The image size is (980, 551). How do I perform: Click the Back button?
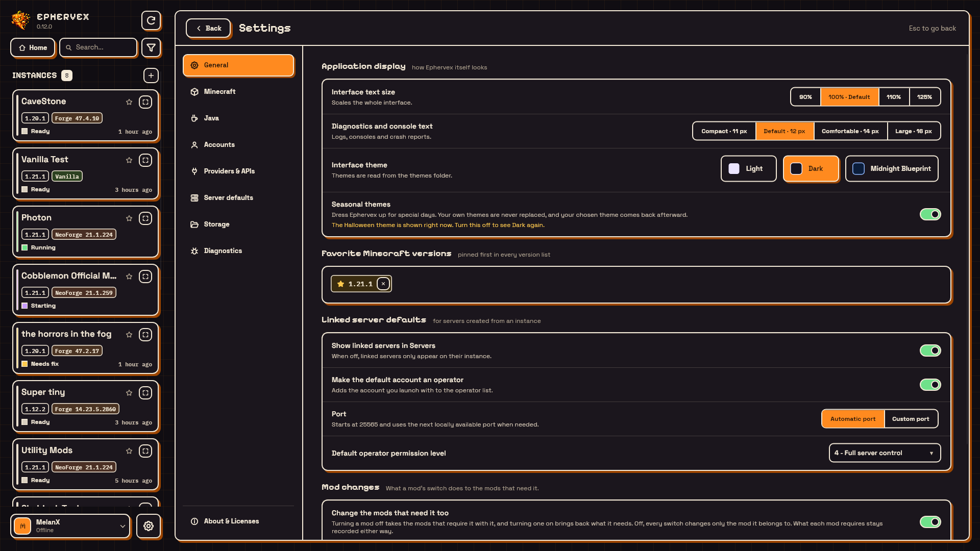tap(208, 29)
